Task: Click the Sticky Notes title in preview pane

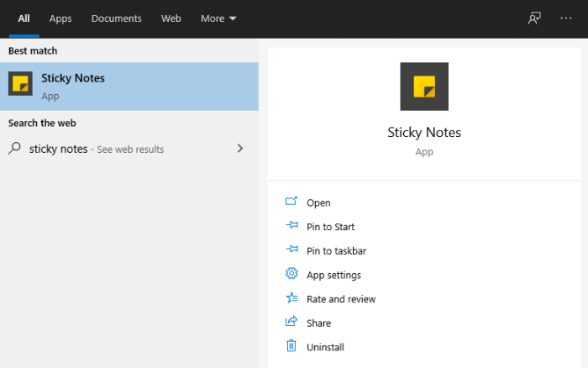Action: [424, 132]
